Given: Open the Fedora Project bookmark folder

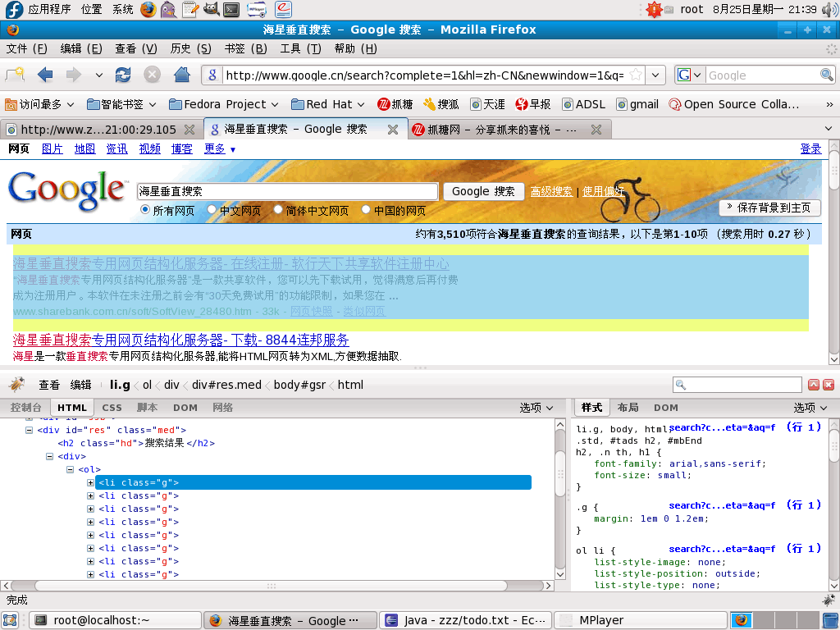Looking at the screenshot, I should click(224, 104).
